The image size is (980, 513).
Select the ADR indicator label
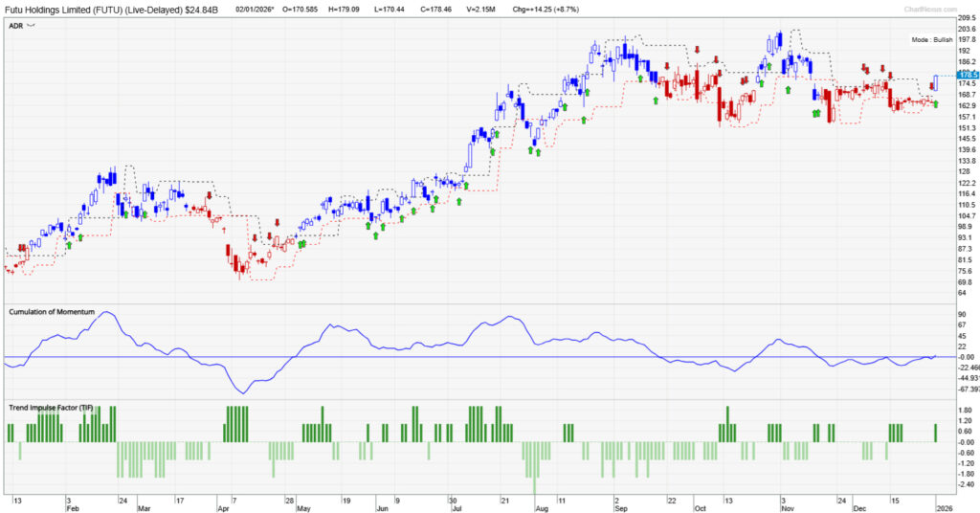pyautogui.click(x=15, y=27)
